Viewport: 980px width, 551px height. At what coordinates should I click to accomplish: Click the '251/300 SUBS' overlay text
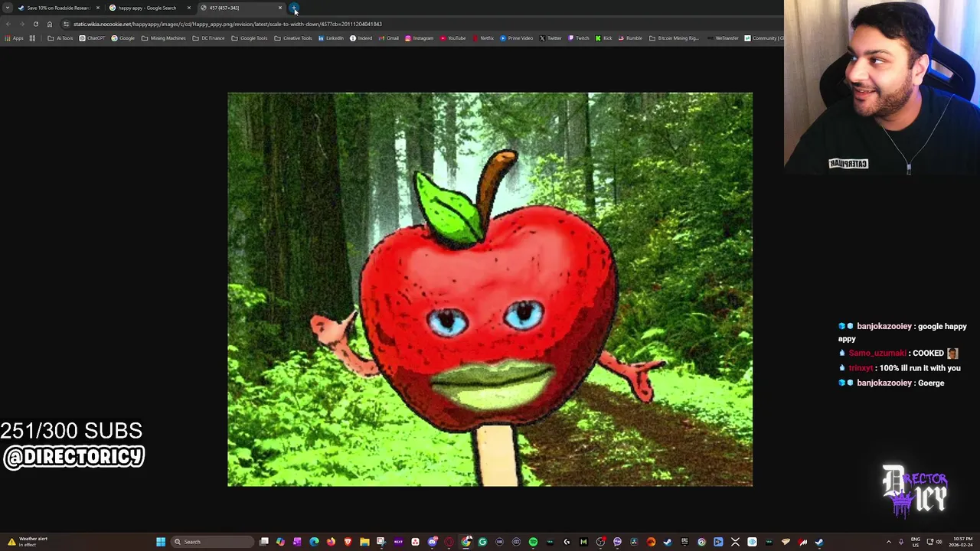pyautogui.click(x=71, y=431)
